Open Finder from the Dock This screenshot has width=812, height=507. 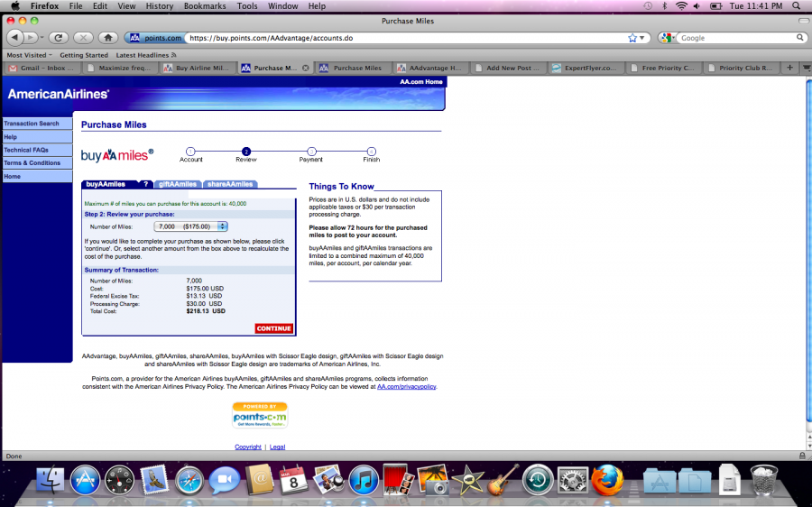50,480
